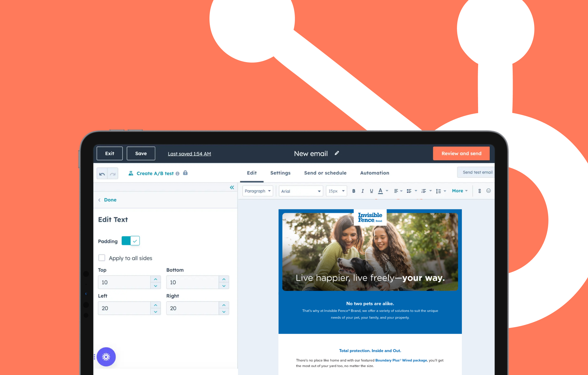588x375 pixels.
Task: Click the Top padding input field
Action: click(124, 282)
